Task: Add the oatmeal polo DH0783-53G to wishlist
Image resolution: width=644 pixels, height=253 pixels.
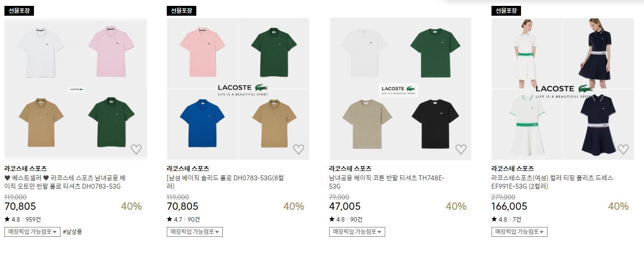Action: pos(136,149)
